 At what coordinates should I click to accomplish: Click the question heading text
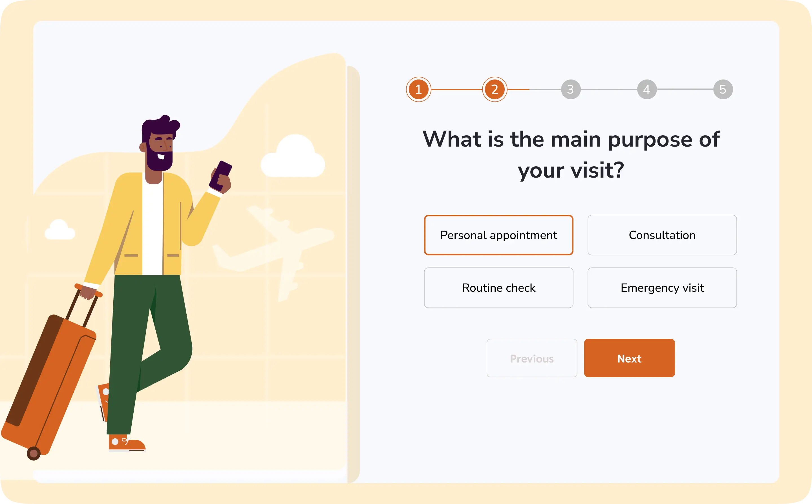[571, 154]
